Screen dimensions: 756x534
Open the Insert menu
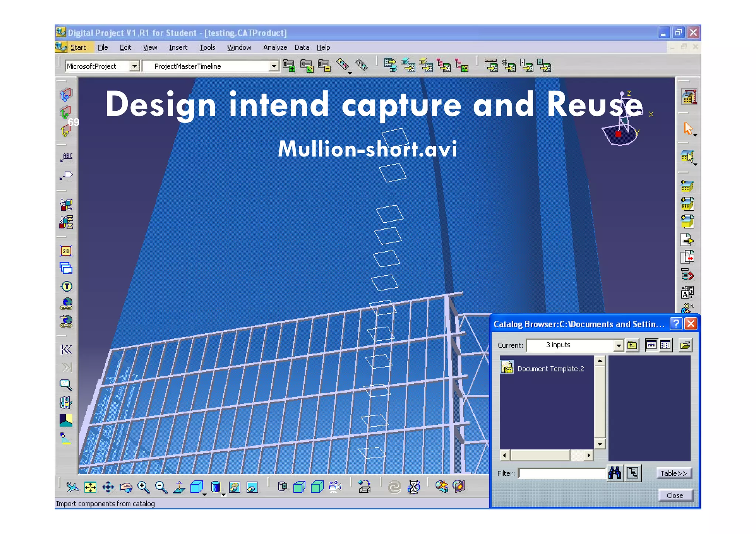pos(178,48)
